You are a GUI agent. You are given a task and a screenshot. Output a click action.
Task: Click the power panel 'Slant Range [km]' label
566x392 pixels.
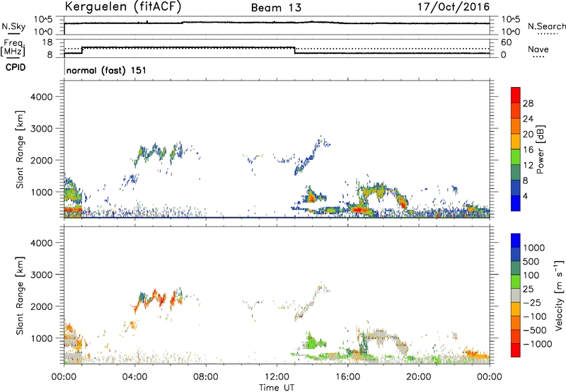(x=20, y=149)
